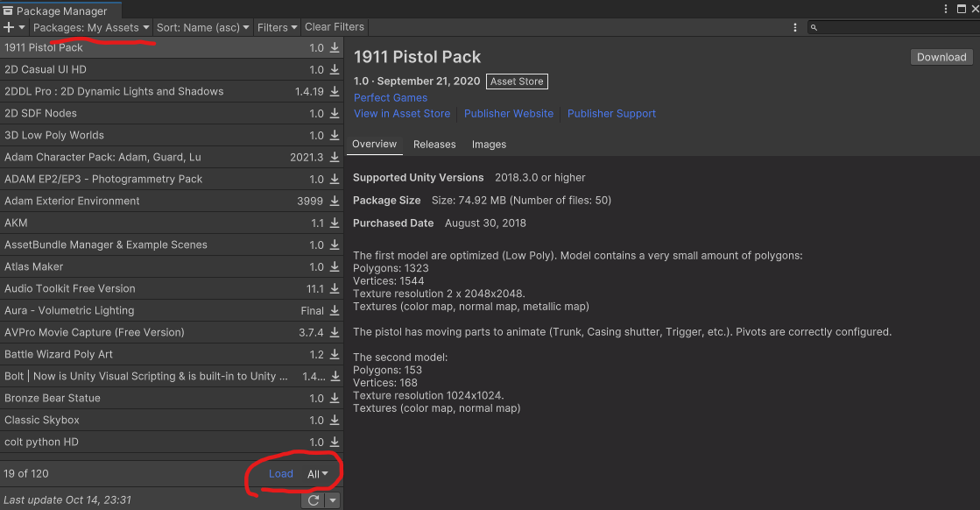
Task: Select AVPro Movie Capture (Free Version)
Action: pos(172,332)
